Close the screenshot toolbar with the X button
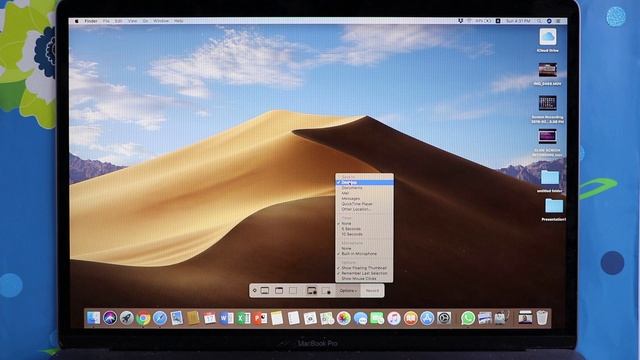This screenshot has width=640, height=360. tap(255, 291)
